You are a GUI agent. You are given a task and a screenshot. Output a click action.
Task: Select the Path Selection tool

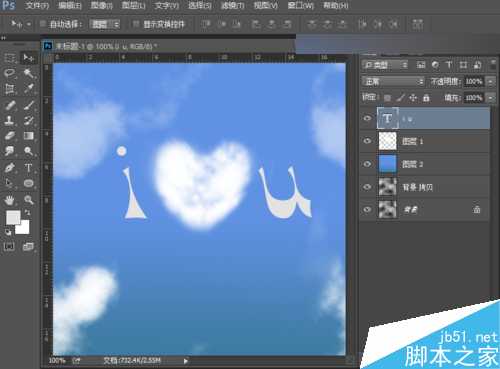[x=10, y=183]
